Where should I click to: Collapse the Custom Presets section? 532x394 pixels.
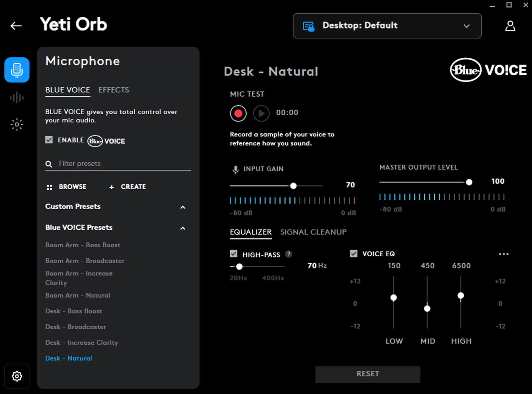click(x=183, y=207)
